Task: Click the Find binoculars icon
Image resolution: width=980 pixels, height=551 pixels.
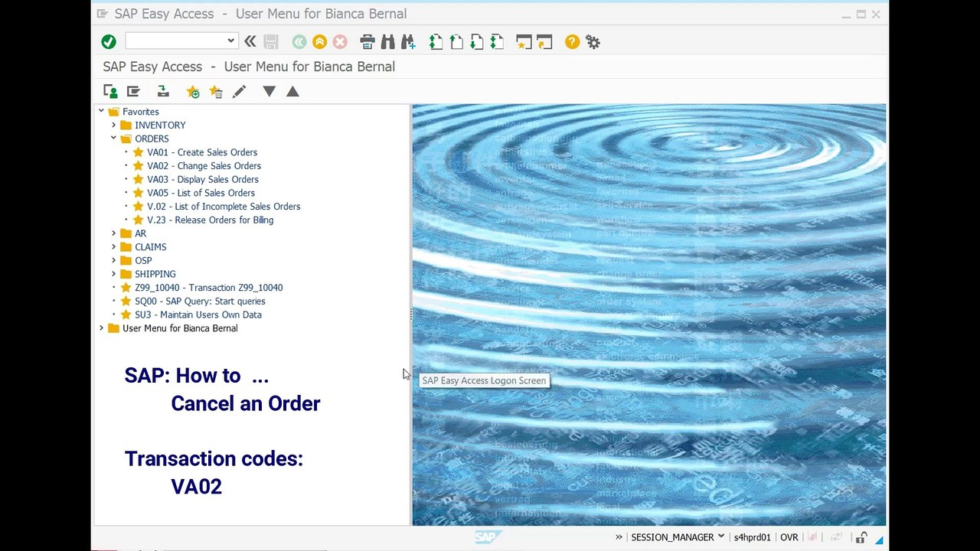Action: click(x=387, y=42)
